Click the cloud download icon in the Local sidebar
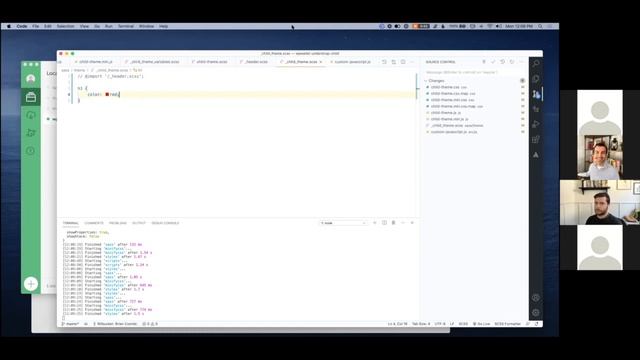This screenshot has height=360, width=640. pos(31,115)
